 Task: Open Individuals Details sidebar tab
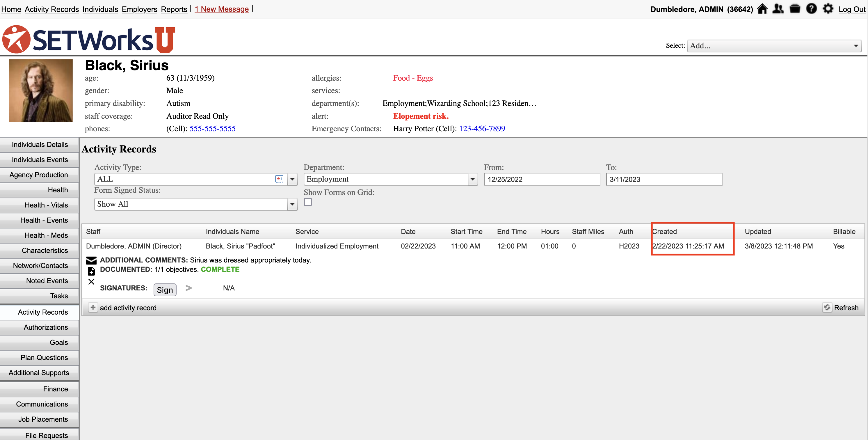(40, 145)
